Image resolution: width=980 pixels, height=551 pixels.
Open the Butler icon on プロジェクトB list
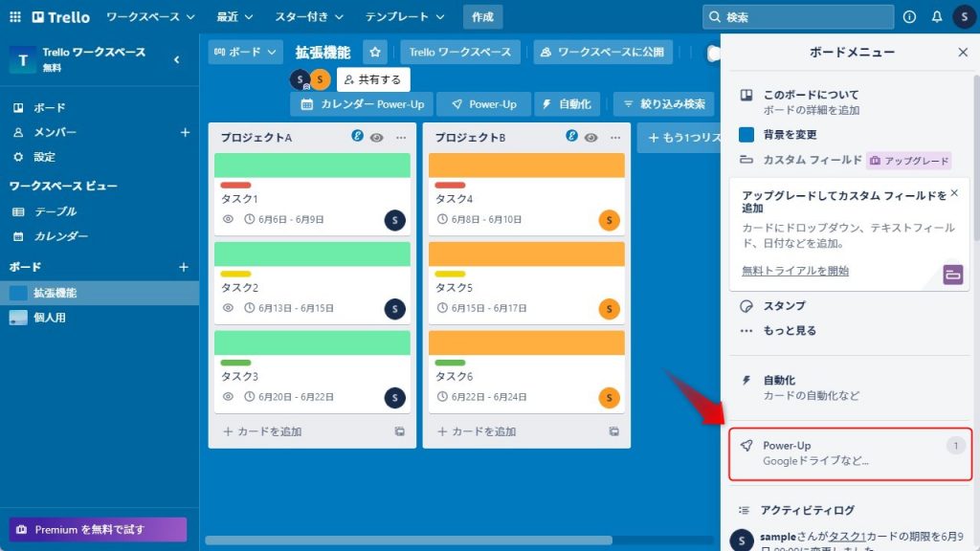coord(571,136)
